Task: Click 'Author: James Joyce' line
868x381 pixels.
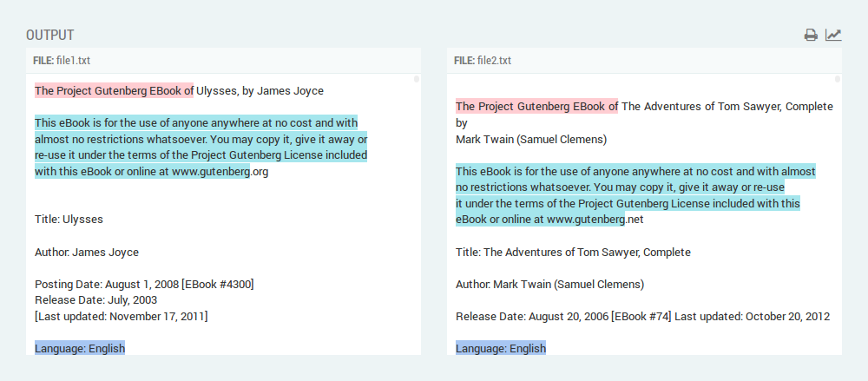Action: (x=87, y=252)
